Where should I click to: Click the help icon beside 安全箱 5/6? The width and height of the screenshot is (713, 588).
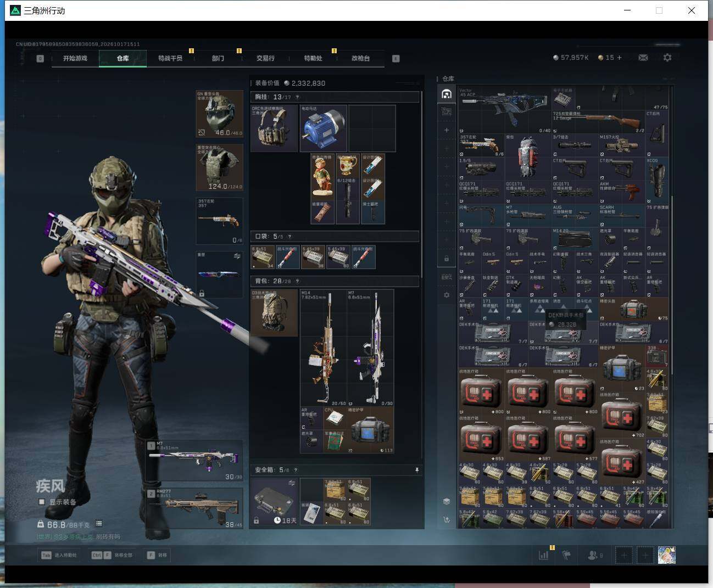click(296, 470)
